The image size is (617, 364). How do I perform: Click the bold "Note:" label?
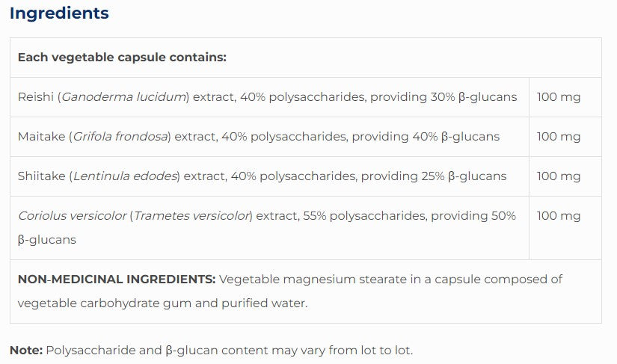click(x=26, y=350)
